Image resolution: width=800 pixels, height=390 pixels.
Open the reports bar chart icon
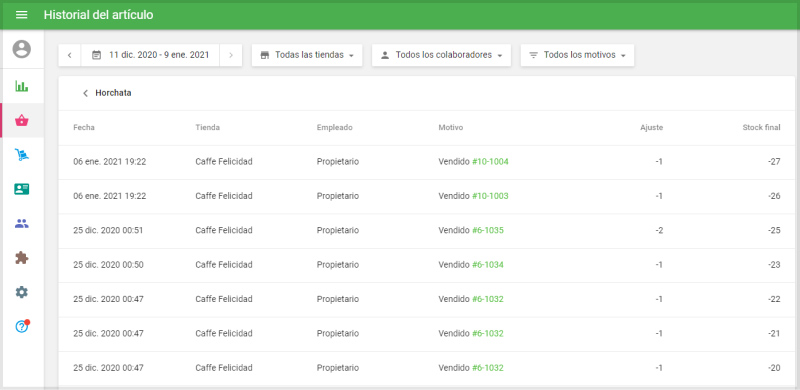pos(21,86)
